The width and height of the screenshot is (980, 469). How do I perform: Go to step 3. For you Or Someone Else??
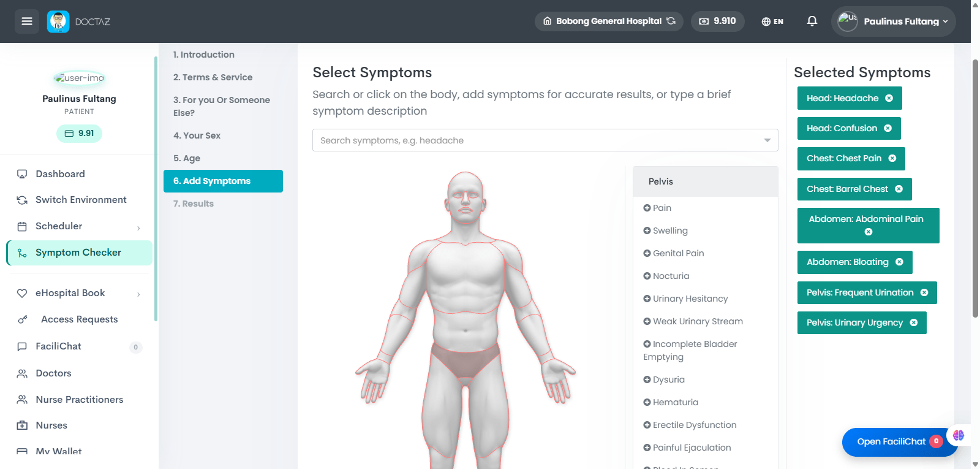coord(223,106)
